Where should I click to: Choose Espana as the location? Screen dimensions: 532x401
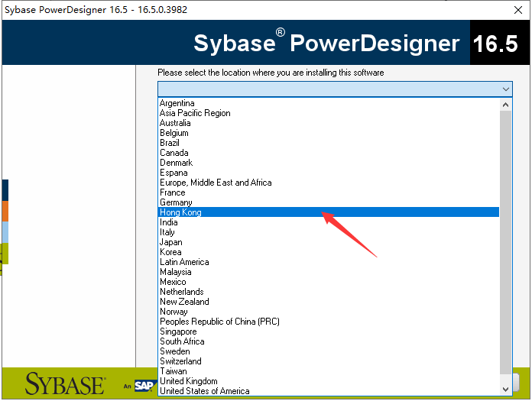coord(329,173)
